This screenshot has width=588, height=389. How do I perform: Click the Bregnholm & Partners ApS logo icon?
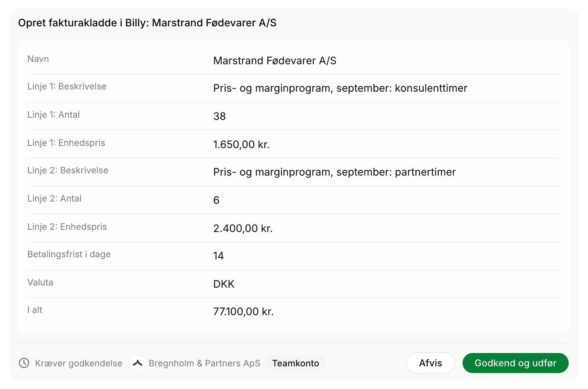point(138,363)
